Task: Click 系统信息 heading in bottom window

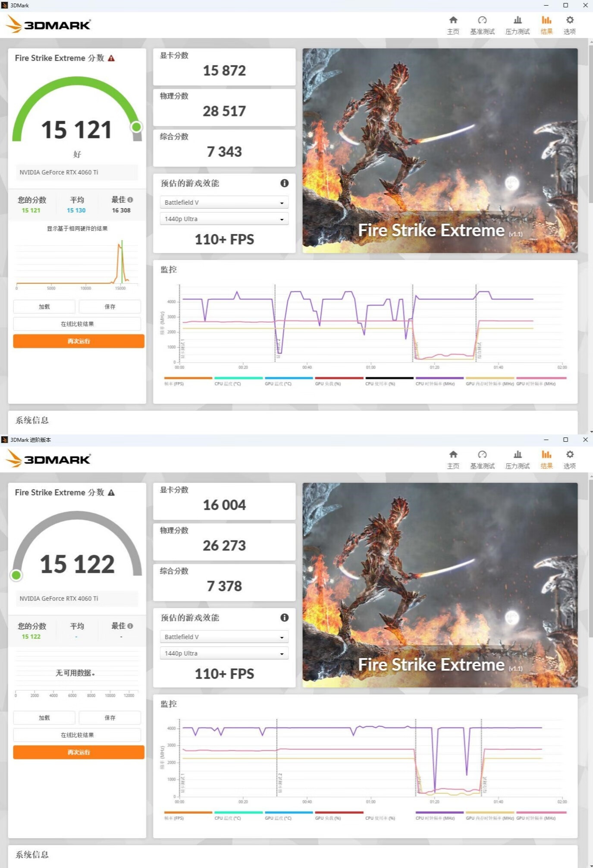Action: (x=32, y=855)
